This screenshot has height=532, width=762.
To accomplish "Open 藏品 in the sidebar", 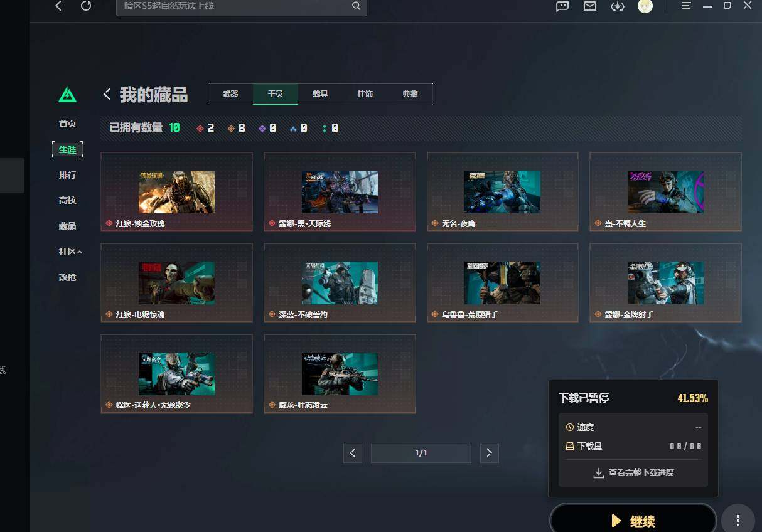I will tap(67, 226).
